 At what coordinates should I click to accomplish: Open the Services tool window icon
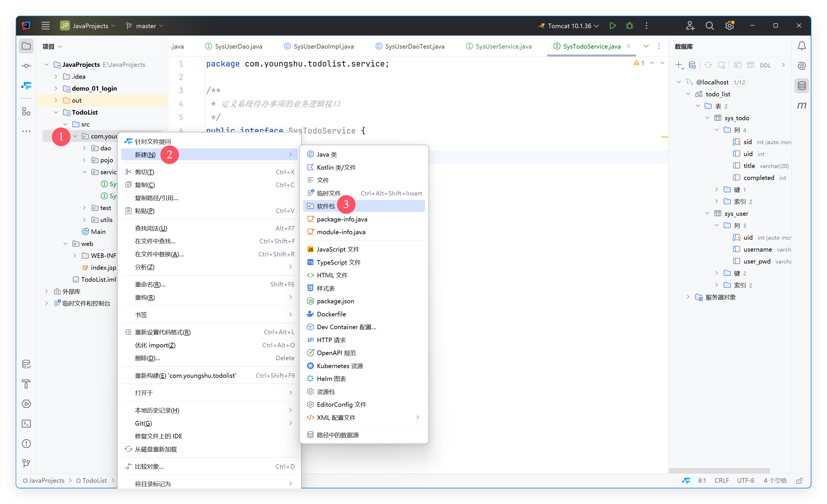pos(26,404)
